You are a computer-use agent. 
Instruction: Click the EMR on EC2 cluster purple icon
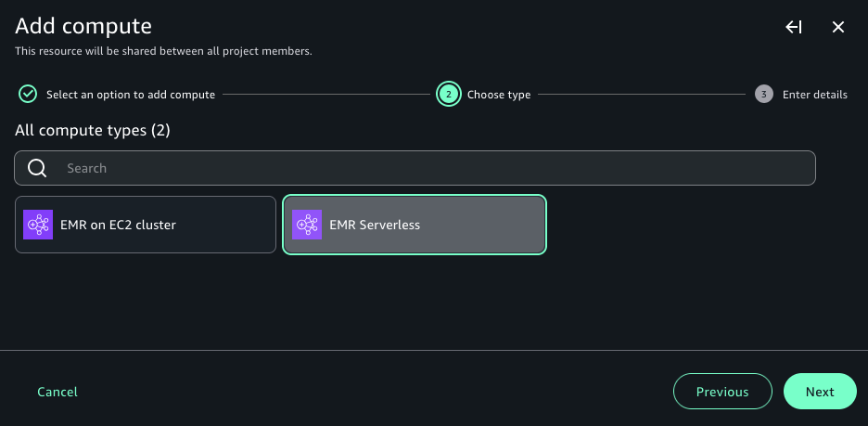tap(38, 225)
